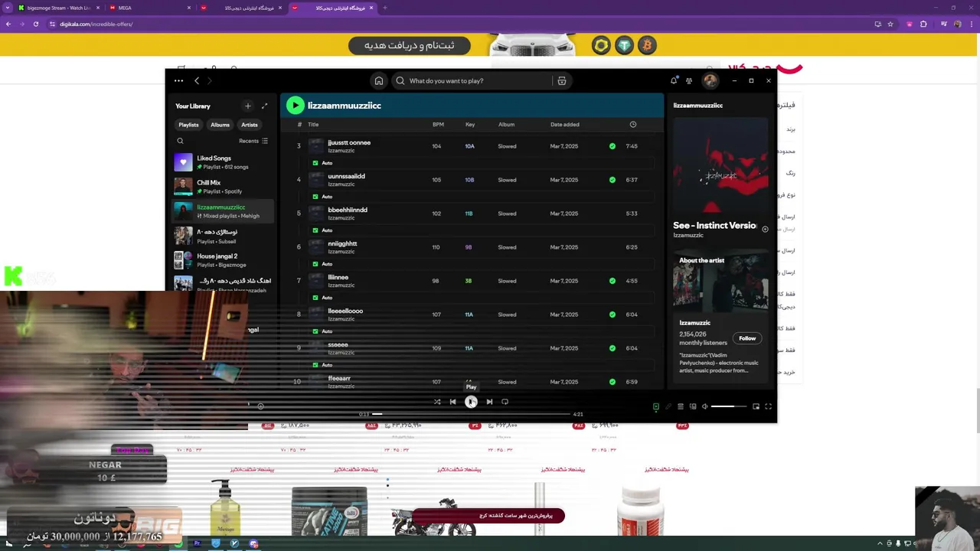Open the Chill Mix playlist
The height and width of the screenshot is (551, 980).
point(223,187)
